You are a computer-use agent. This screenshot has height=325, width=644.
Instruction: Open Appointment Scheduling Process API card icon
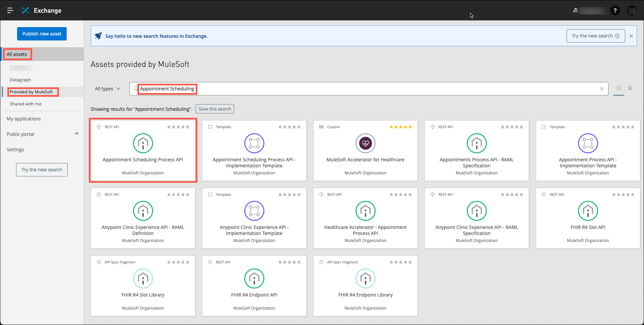143,143
